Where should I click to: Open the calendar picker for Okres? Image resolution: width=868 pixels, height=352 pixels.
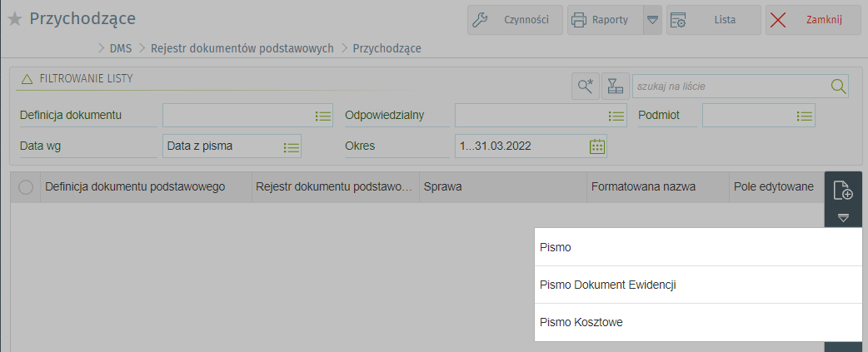point(596,146)
